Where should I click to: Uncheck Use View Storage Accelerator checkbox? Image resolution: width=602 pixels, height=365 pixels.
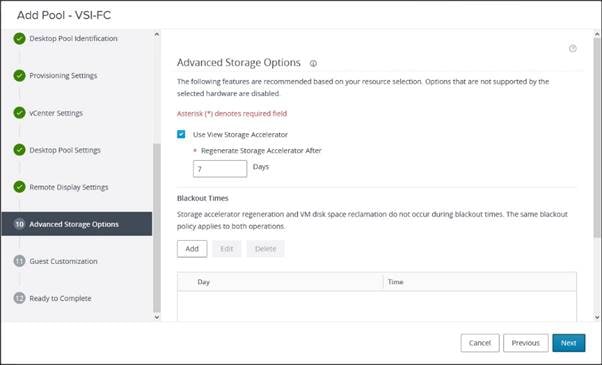[181, 134]
